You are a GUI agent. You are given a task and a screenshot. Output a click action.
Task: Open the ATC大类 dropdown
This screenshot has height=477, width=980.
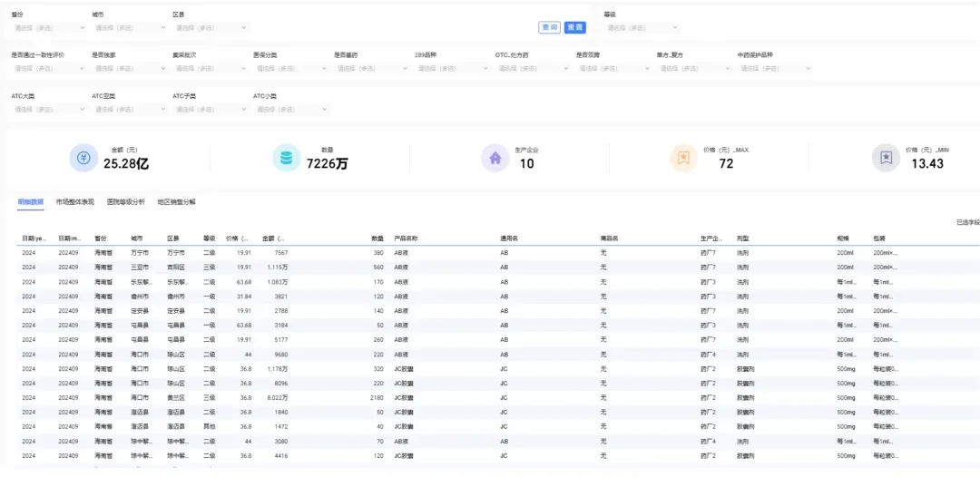click(49, 109)
